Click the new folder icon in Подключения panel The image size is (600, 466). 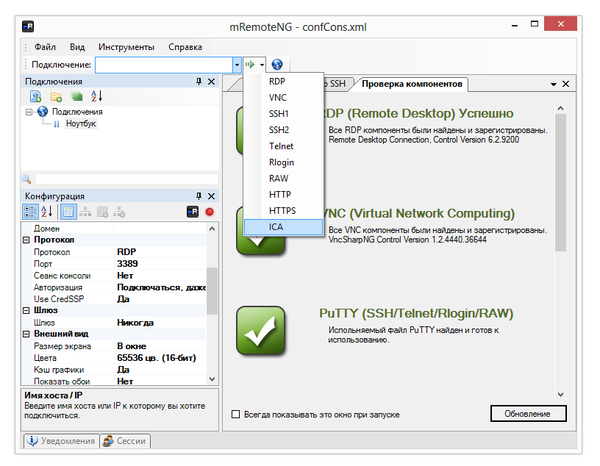tap(56, 97)
